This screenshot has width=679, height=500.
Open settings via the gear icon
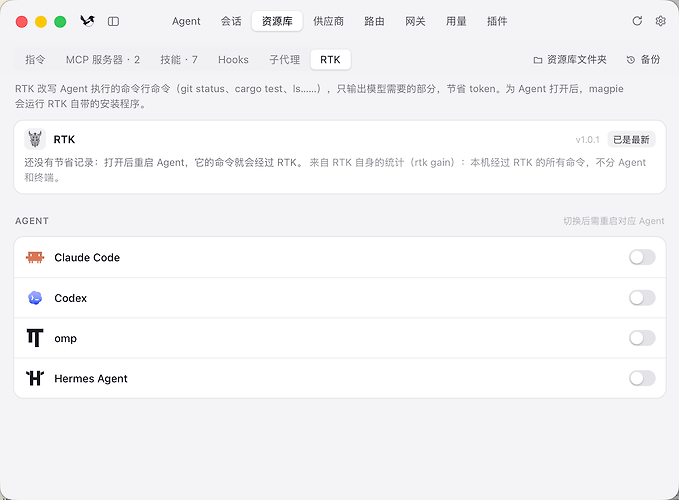[660, 21]
